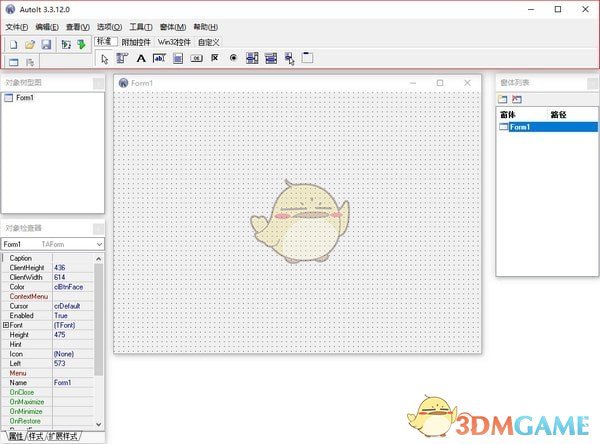Click the ContextMenu property row

tap(48, 296)
